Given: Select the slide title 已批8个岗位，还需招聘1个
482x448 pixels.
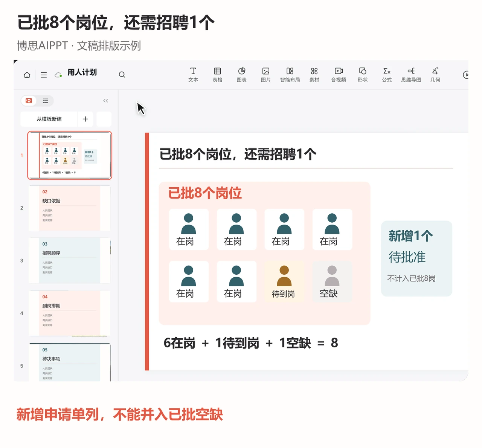Looking at the screenshot, I should coord(238,154).
